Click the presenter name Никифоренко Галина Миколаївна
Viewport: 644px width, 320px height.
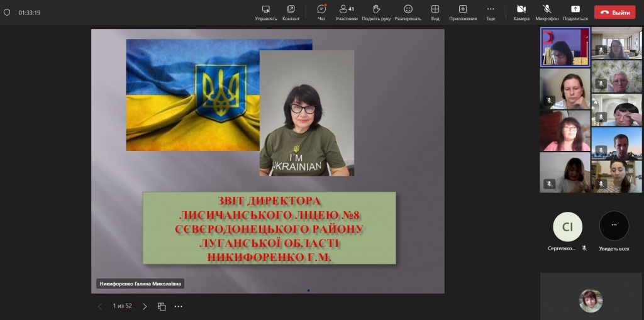coord(140,284)
